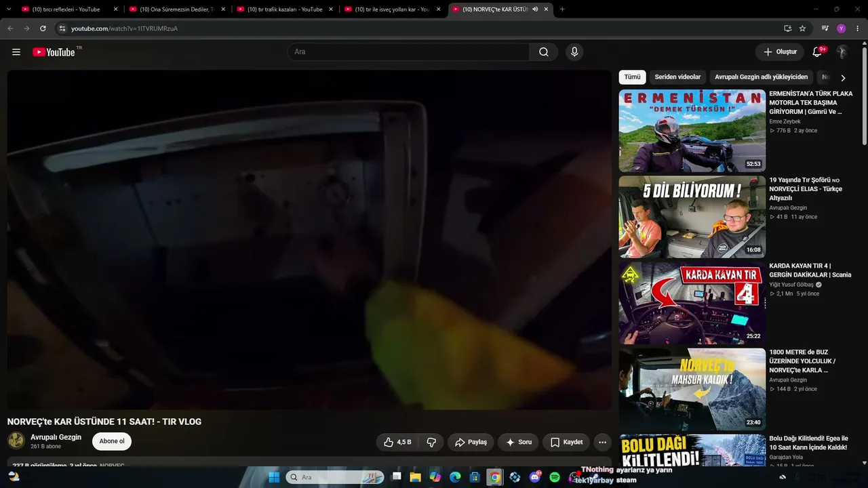The height and width of the screenshot is (488, 868).
Task: Open the 'ERMENİSTAN'A TÜRK PLAKA MOTORLA' title
Action: [x=811, y=102]
